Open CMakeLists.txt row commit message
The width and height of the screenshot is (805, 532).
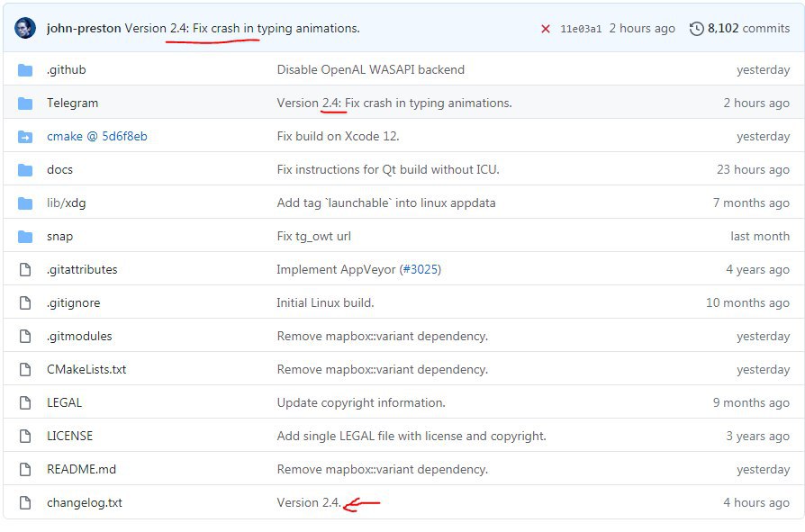tap(383, 370)
